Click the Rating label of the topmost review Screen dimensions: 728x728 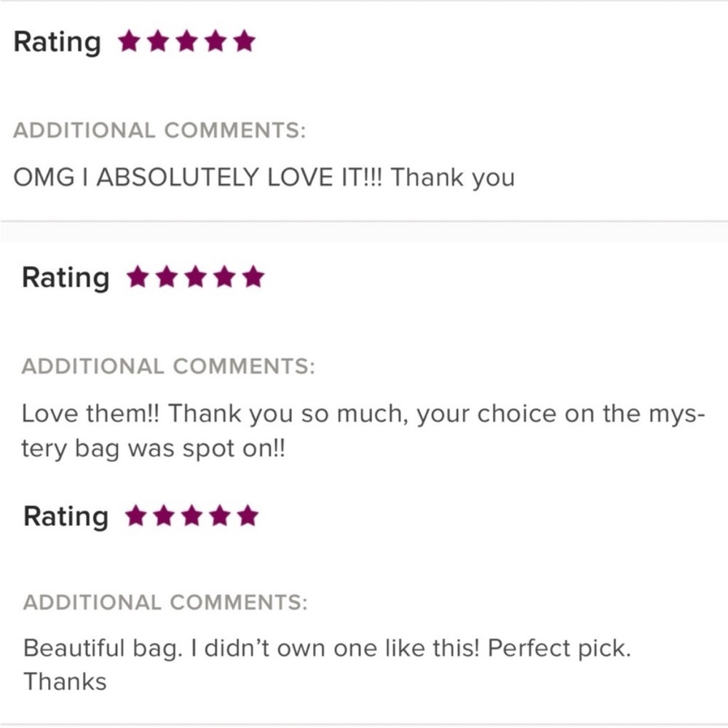[x=58, y=42]
